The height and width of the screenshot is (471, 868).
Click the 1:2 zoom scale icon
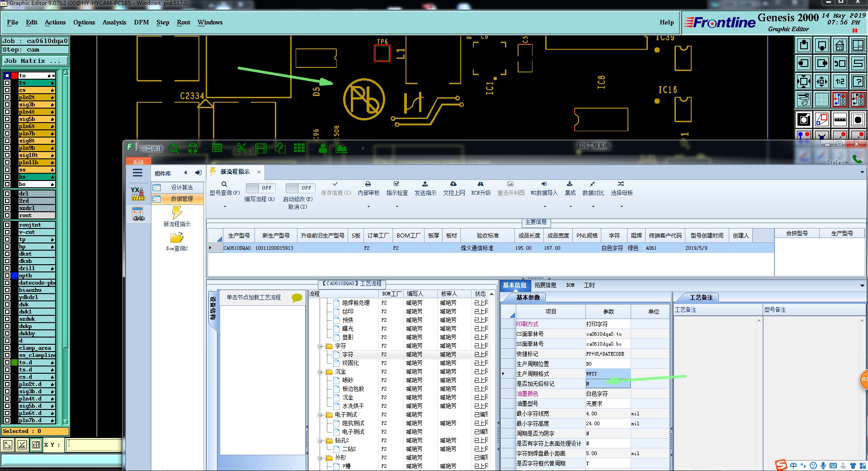click(840, 81)
